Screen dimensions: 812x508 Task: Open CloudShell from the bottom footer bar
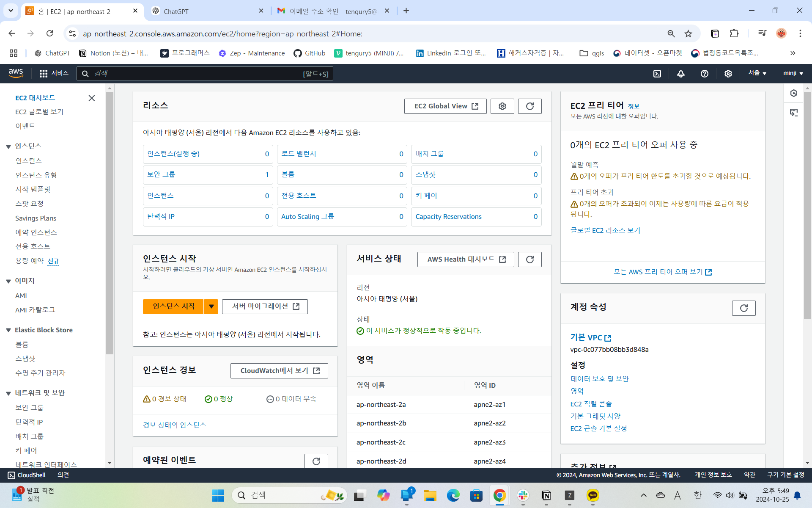(x=27, y=475)
